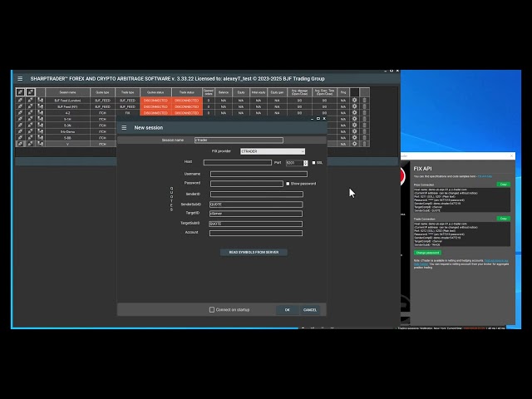Decrease the Port value with down arrow
This screenshot has height=399, width=532.
point(305,165)
